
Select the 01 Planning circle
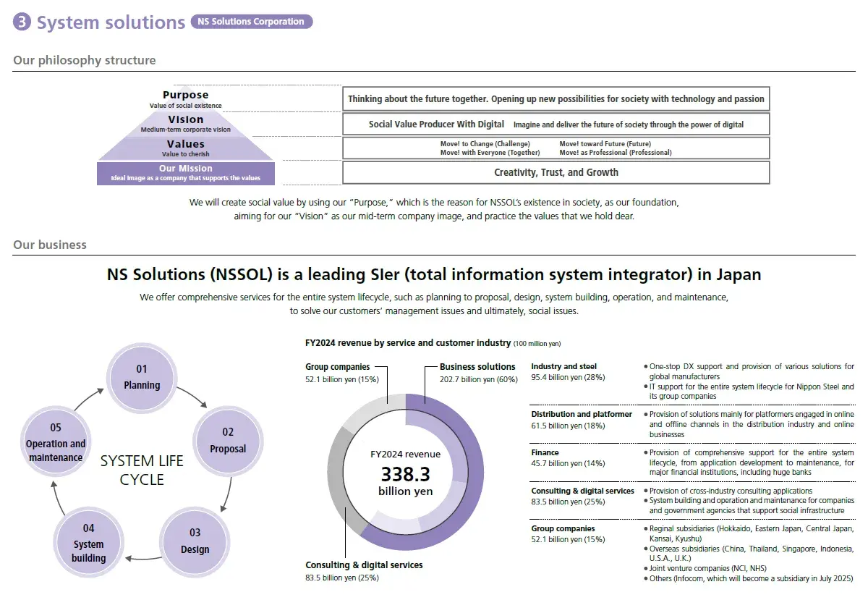coord(142,377)
